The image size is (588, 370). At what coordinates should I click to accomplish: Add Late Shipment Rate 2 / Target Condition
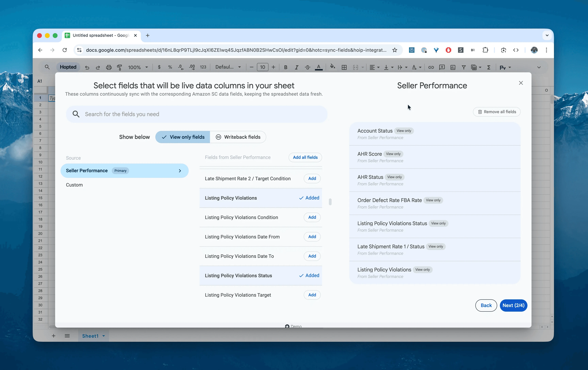(312, 179)
